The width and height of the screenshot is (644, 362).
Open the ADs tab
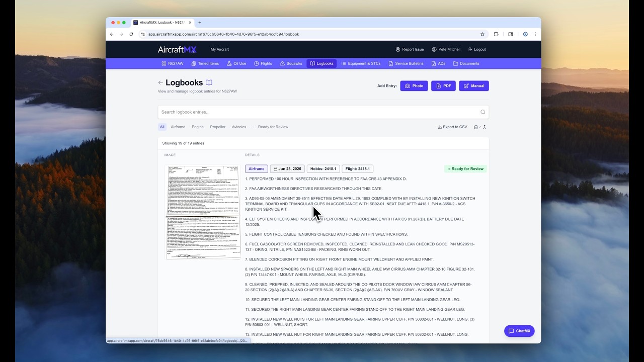click(x=438, y=63)
